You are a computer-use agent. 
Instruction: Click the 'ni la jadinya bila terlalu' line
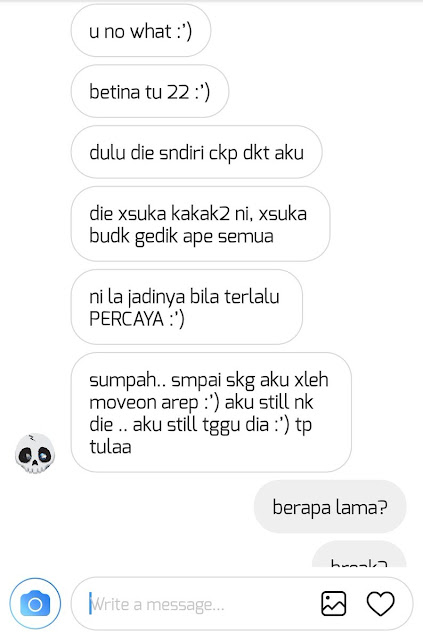click(184, 297)
